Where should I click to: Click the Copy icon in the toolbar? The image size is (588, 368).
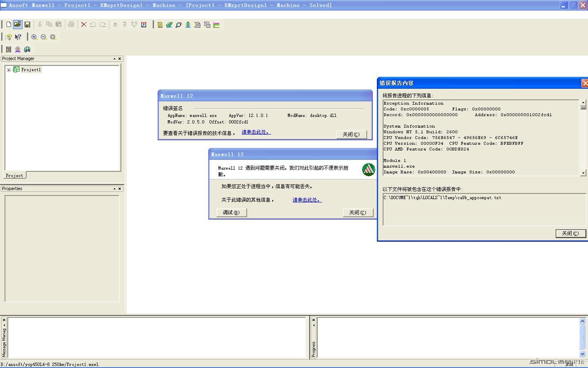(49, 25)
